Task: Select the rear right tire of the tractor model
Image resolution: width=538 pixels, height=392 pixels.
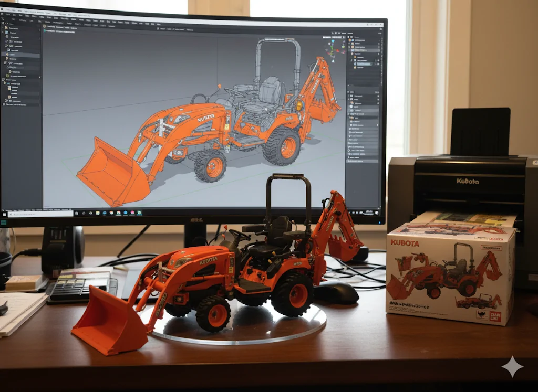Action: 282,146
